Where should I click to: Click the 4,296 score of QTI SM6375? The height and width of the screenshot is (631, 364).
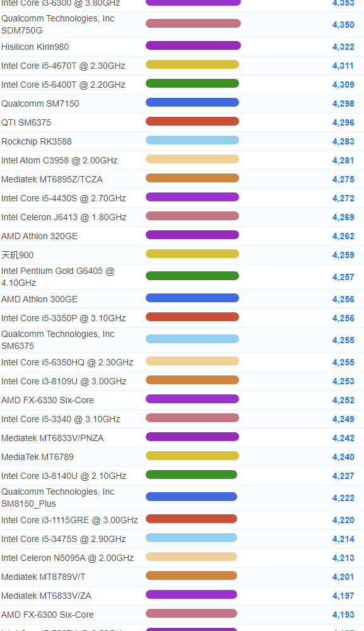[x=343, y=122]
